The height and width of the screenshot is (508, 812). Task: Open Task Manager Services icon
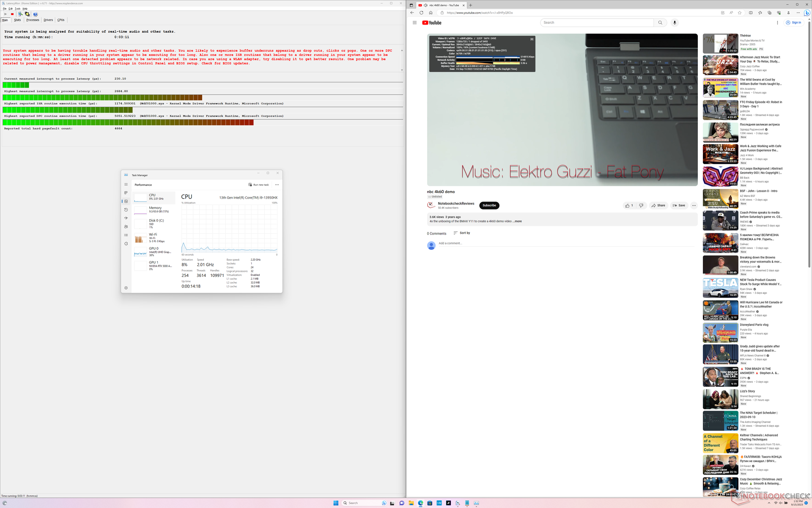126,243
